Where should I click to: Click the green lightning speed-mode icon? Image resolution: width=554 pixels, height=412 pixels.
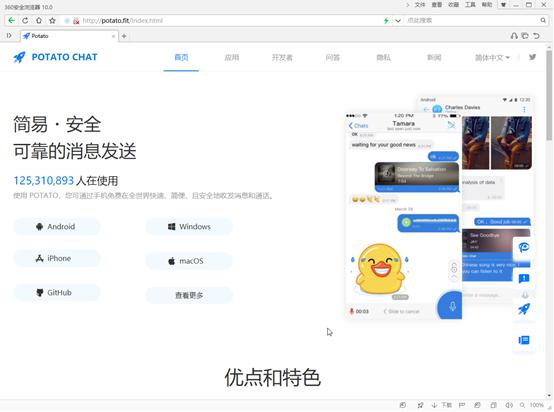pos(386,20)
